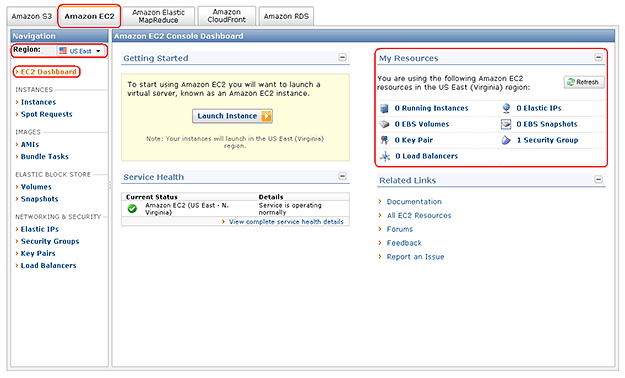The image size is (625, 378).
Task: Click the navigation pane splitter handle
Action: pos(110,185)
